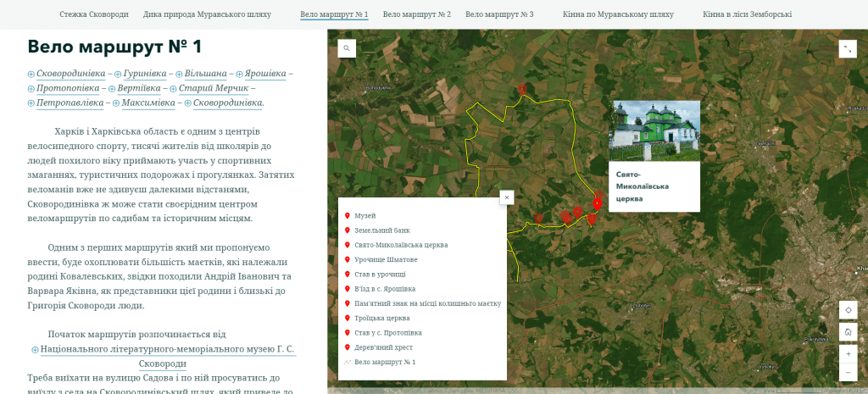Switch to Вело маршрут № 3 tab
The width and height of the screenshot is (868, 394).
pyautogui.click(x=499, y=14)
